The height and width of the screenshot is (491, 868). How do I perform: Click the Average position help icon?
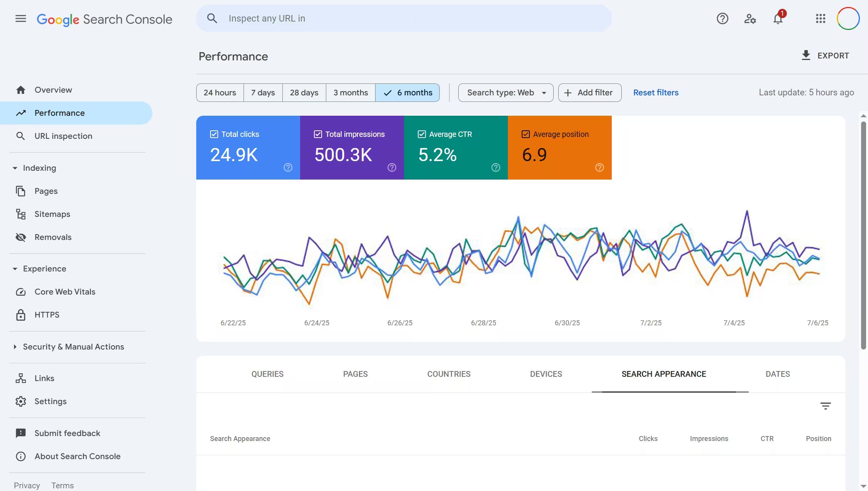coord(599,167)
